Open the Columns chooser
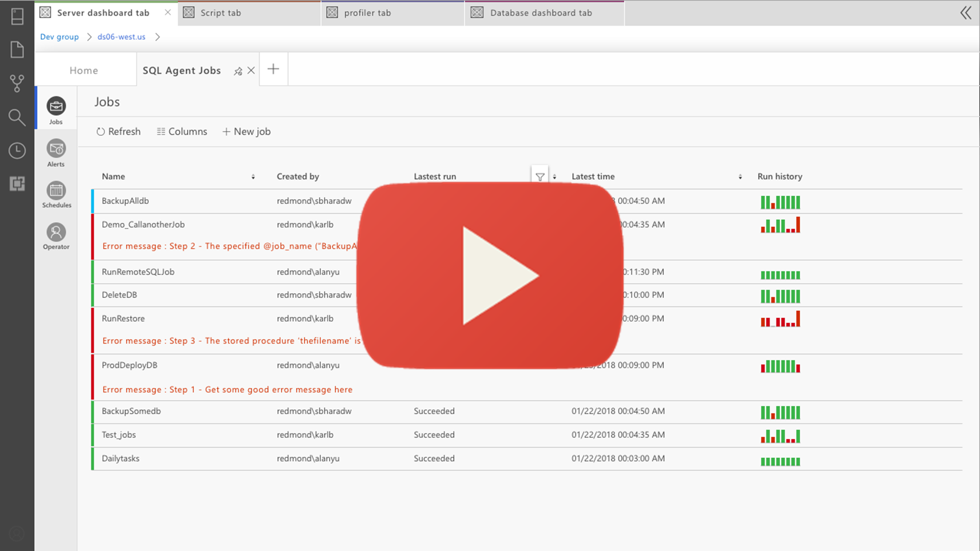The image size is (980, 551). 182,131
